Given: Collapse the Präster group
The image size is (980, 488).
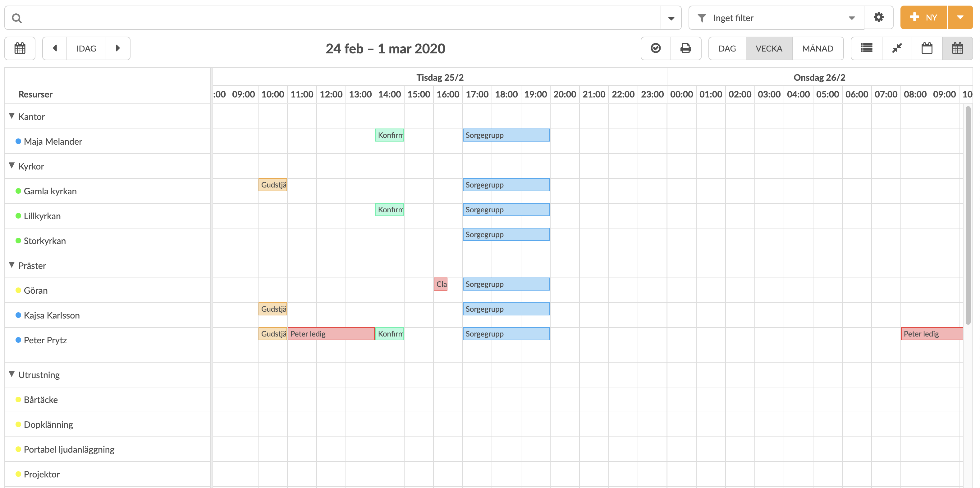Looking at the screenshot, I should click(12, 265).
